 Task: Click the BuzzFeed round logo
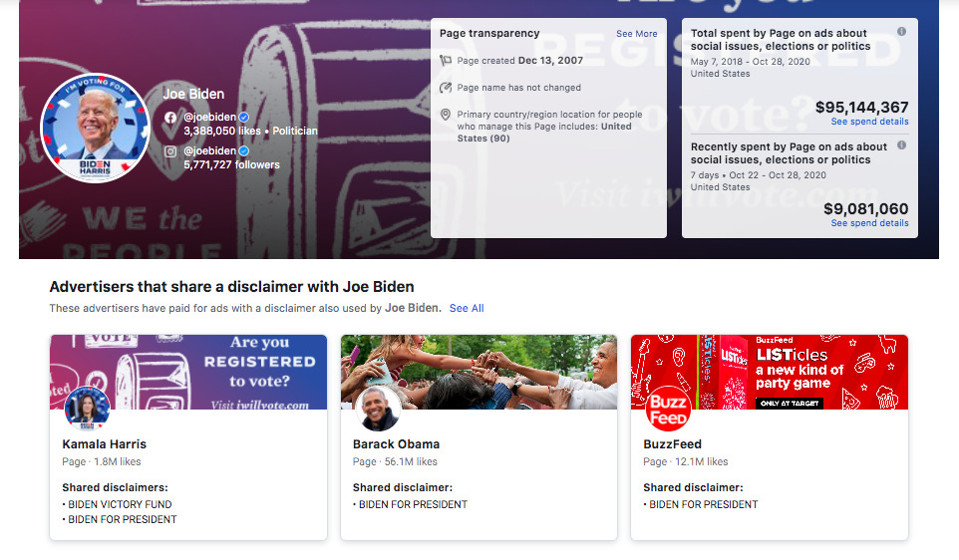click(x=668, y=408)
